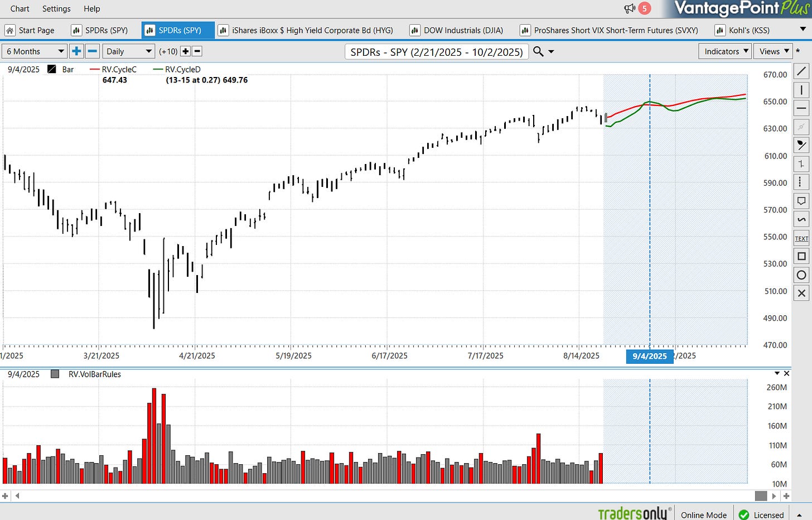Click the SPDRs - SPY title field
This screenshot has height=520, width=812.
pyautogui.click(x=437, y=52)
